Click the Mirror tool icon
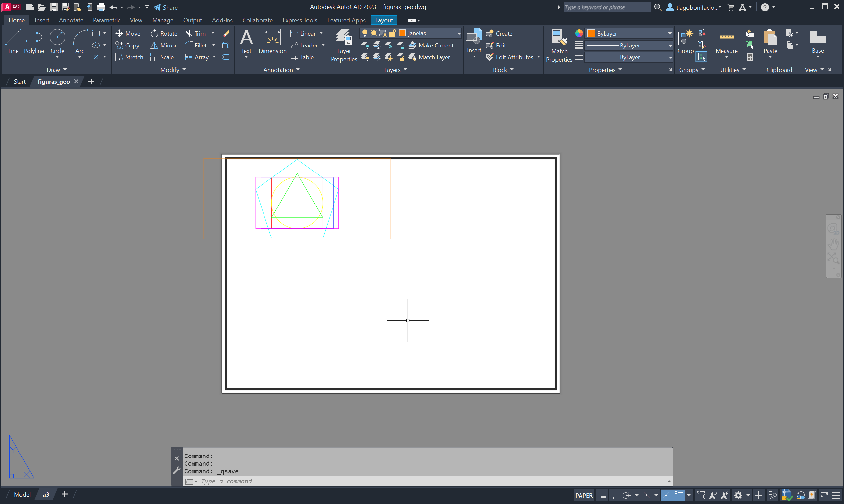The height and width of the screenshot is (504, 844). [x=154, y=45]
